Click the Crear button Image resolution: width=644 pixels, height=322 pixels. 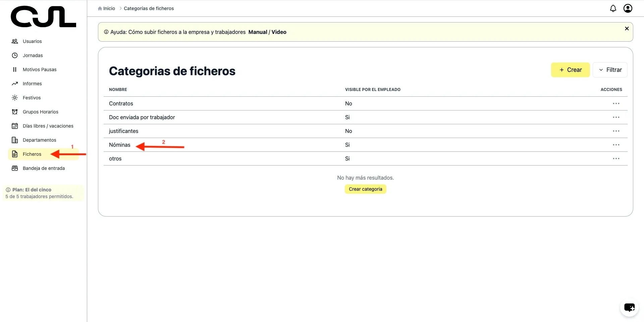pyautogui.click(x=570, y=70)
